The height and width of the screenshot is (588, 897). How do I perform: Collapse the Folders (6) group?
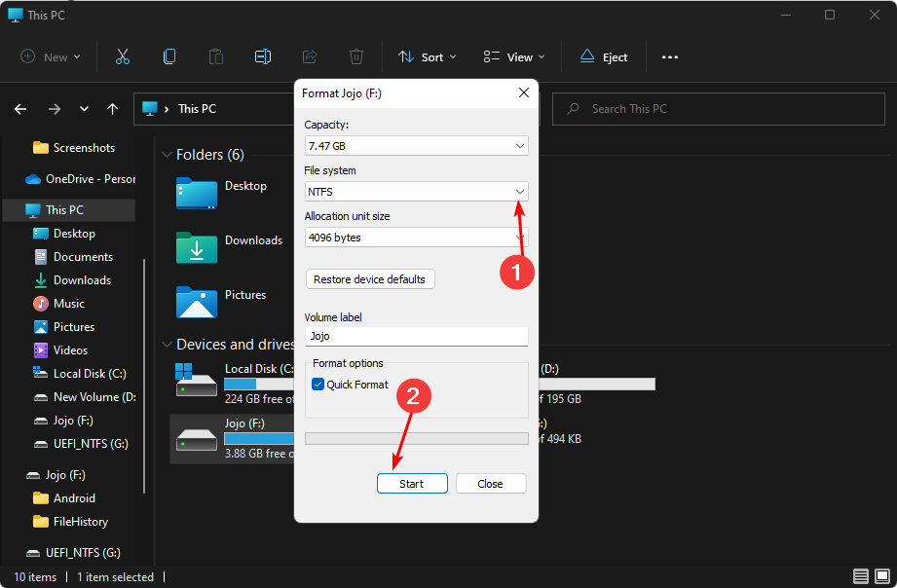click(x=168, y=155)
